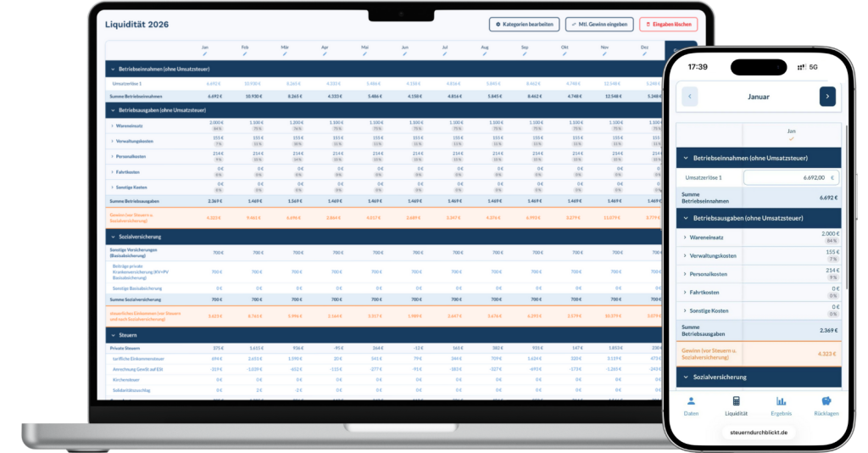Click the pencil icon under Jan on laptop
The image size is (868, 453).
(205, 53)
